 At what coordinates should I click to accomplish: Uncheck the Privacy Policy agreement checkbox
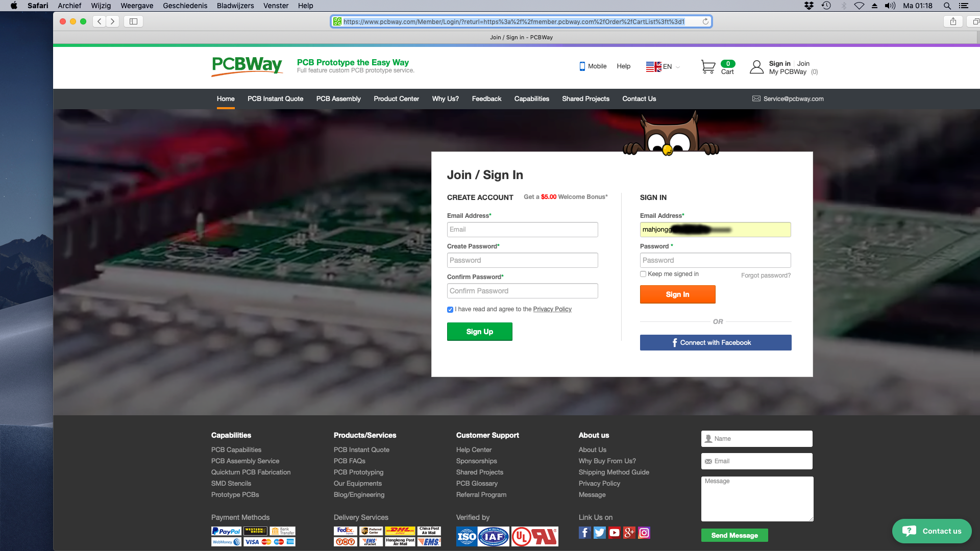click(x=450, y=309)
